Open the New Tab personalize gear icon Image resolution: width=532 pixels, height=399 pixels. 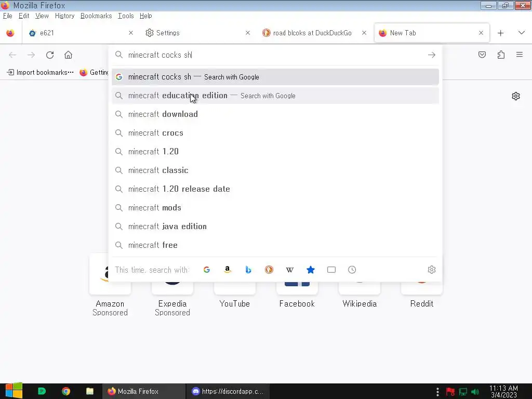click(x=516, y=96)
